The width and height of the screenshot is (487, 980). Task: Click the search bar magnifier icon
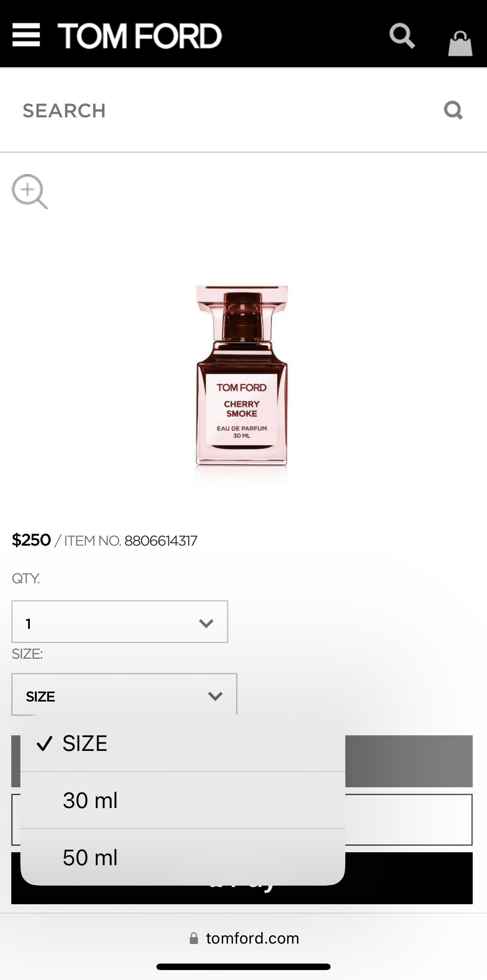[x=453, y=110]
